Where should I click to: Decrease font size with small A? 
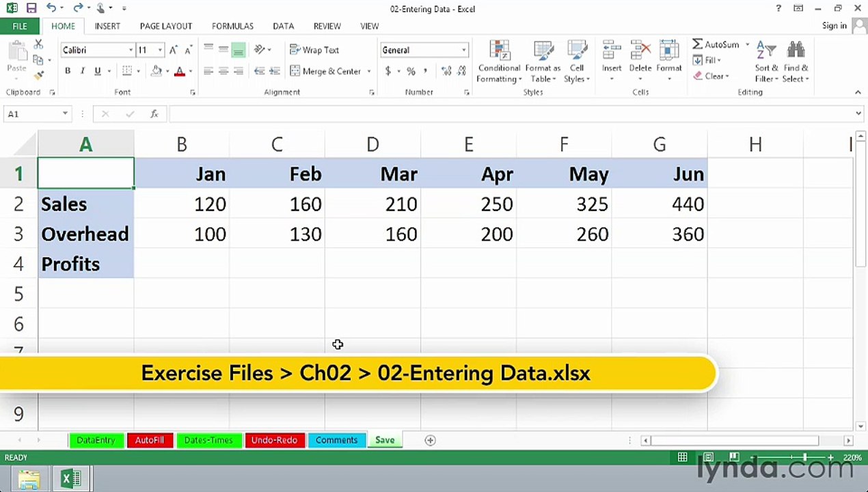(x=189, y=50)
